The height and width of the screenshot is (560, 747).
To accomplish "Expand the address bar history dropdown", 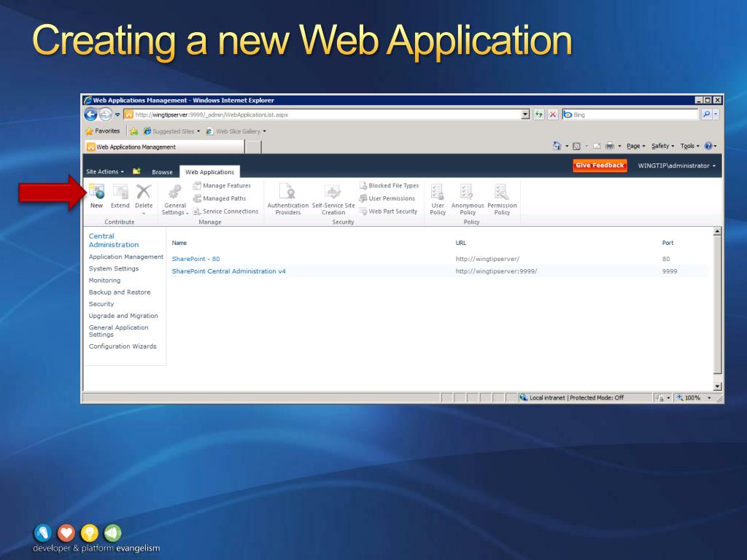I will [x=525, y=114].
